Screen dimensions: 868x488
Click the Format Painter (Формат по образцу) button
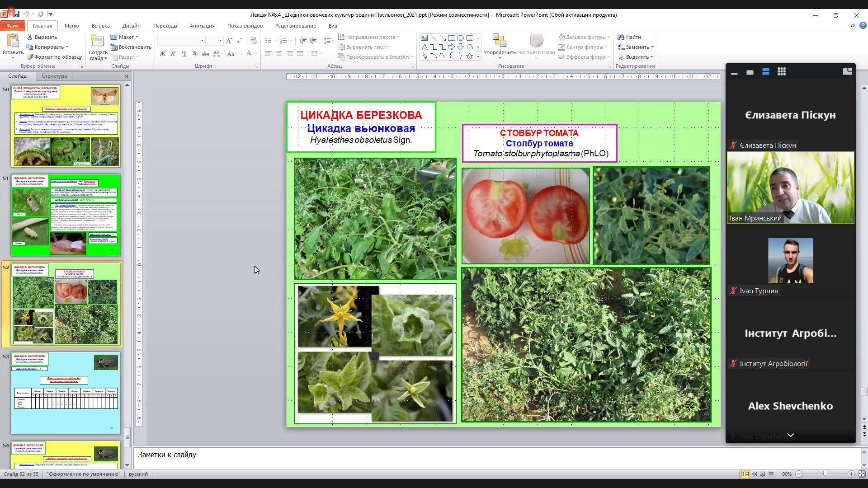coord(54,57)
